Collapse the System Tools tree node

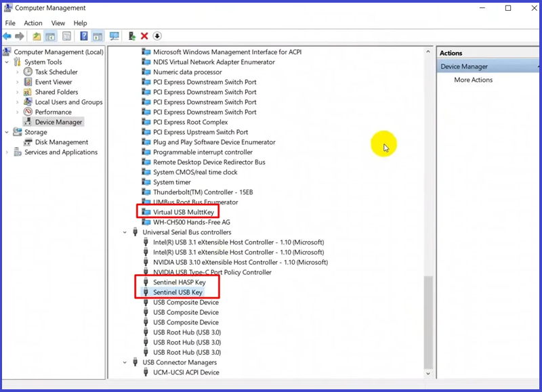(x=7, y=62)
